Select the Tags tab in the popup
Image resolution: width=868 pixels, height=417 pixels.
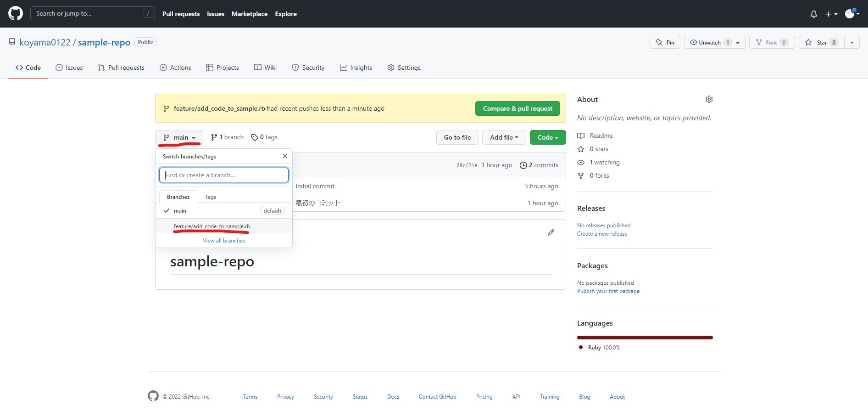(x=211, y=197)
